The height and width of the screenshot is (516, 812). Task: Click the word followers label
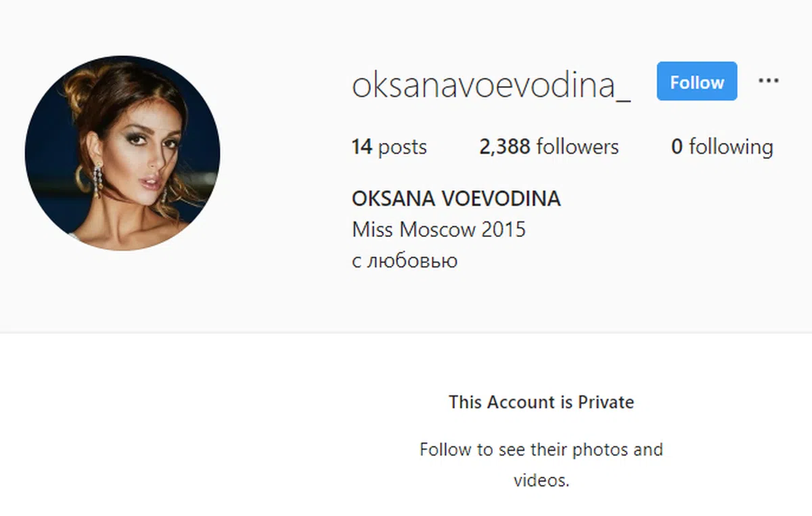(577, 147)
